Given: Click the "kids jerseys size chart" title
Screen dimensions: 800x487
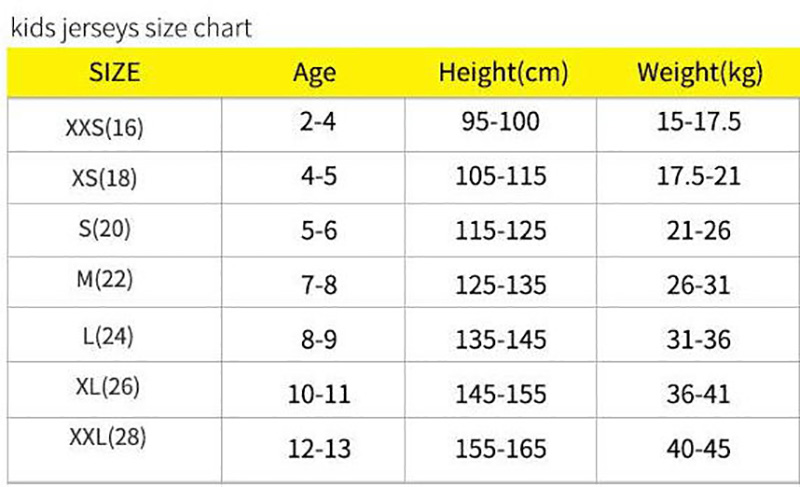Looking at the screenshot, I should tap(131, 27).
